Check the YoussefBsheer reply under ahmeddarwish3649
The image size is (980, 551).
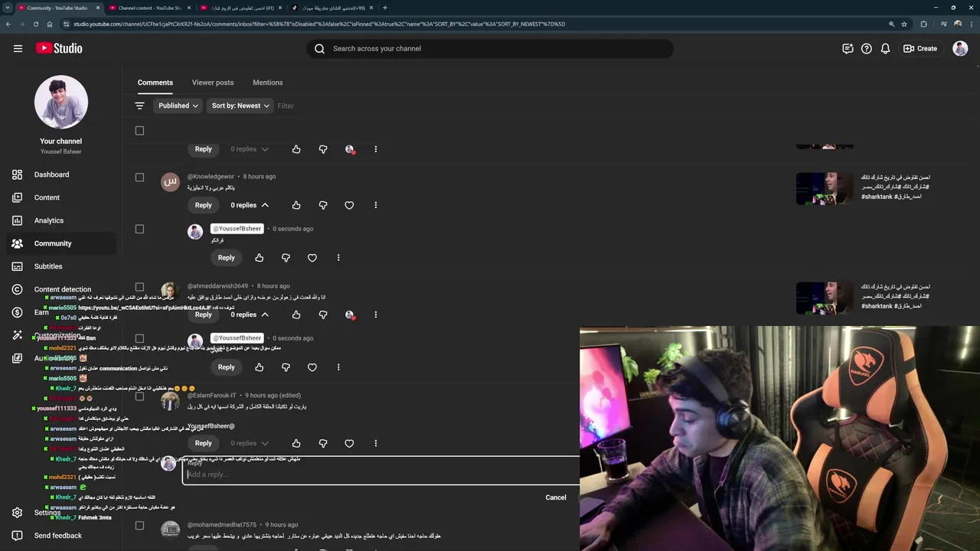[139, 338]
